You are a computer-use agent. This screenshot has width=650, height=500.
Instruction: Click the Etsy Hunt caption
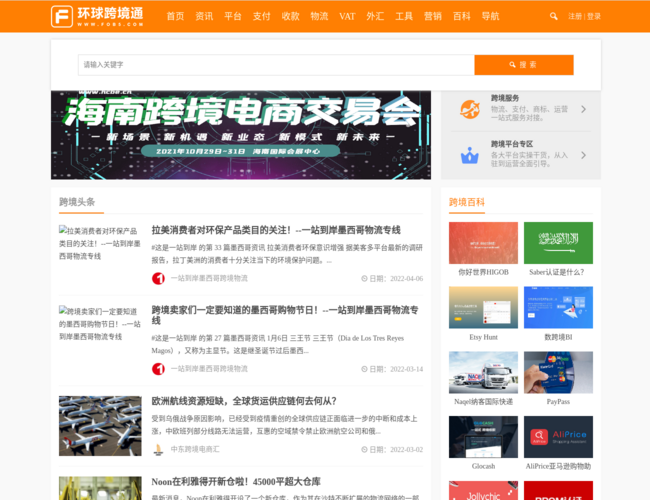click(483, 337)
